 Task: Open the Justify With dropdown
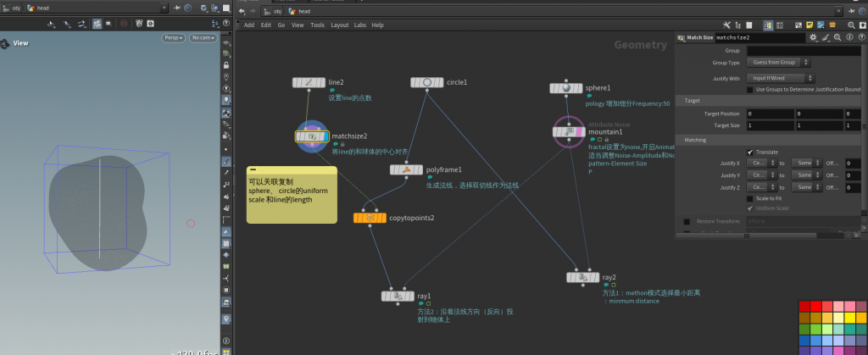click(782, 77)
